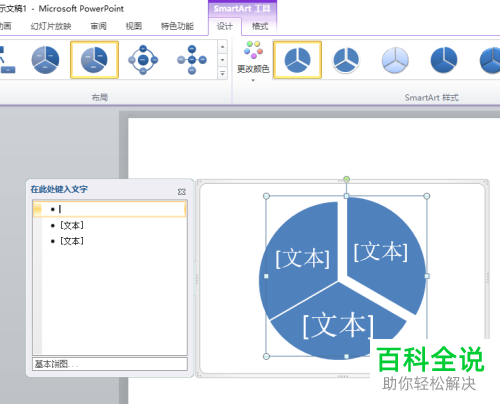Screen dimensions: 500x404
Task: Click the top-left corner sizing handle of pie
Action: (x=266, y=196)
